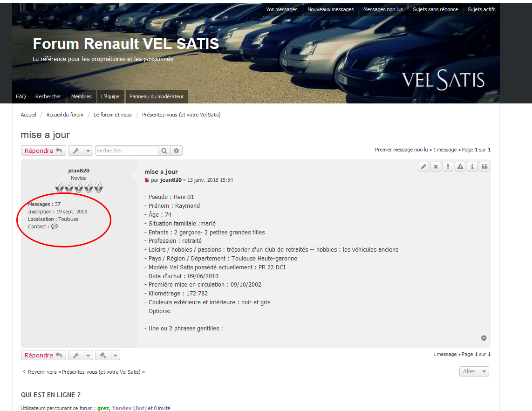Quote the post using the quote icon

(484, 166)
